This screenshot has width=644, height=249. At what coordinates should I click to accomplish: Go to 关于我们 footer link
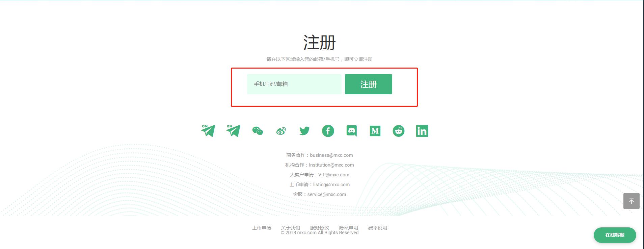(291, 228)
